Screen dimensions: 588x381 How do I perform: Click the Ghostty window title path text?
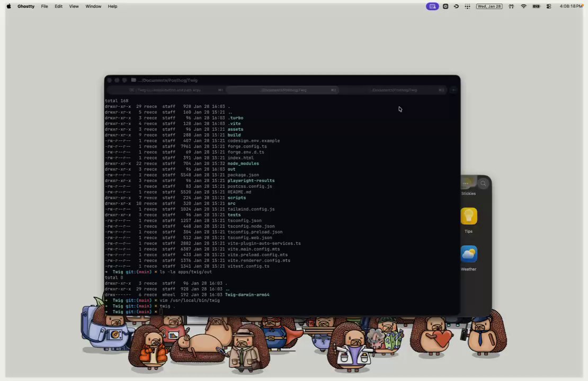click(167, 80)
